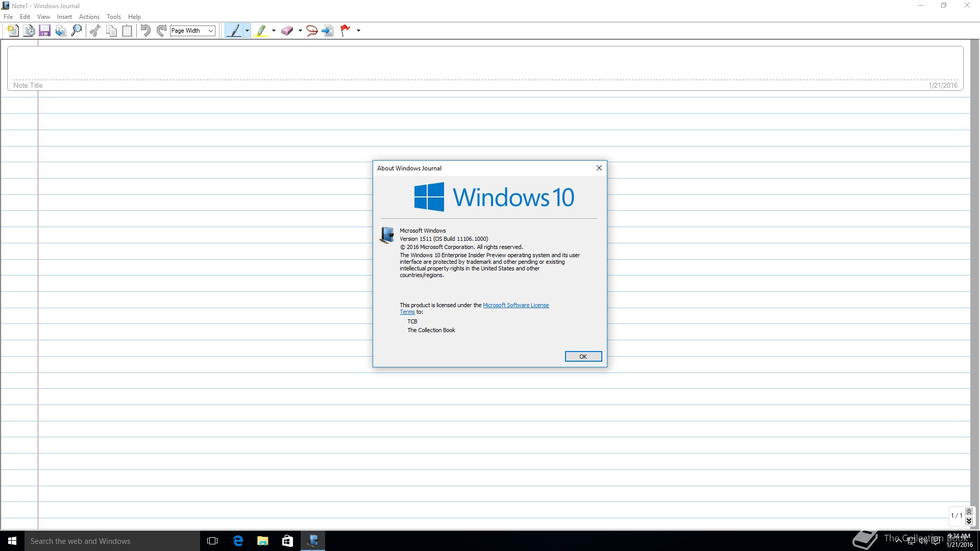Image resolution: width=980 pixels, height=551 pixels.
Task: Open the Microsoft Software License link
Action: [516, 305]
